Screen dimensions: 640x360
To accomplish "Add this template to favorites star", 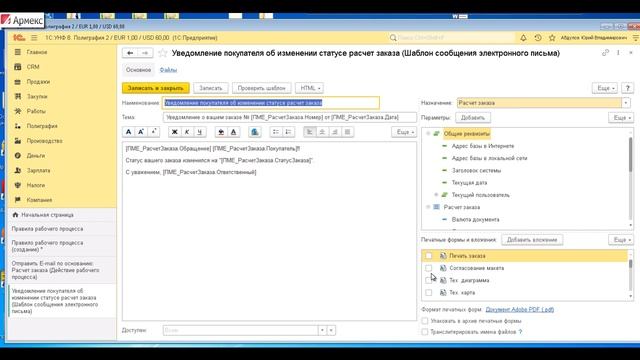I will pyautogui.click(x=163, y=53).
